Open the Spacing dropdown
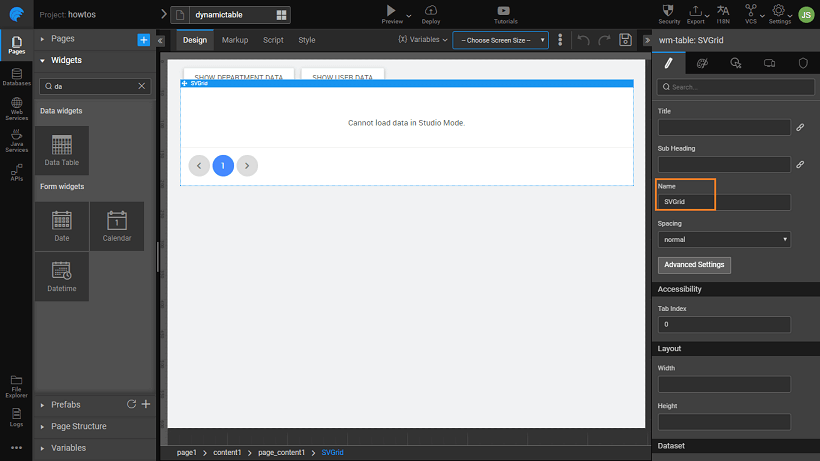Image resolution: width=820 pixels, height=461 pixels. click(724, 240)
